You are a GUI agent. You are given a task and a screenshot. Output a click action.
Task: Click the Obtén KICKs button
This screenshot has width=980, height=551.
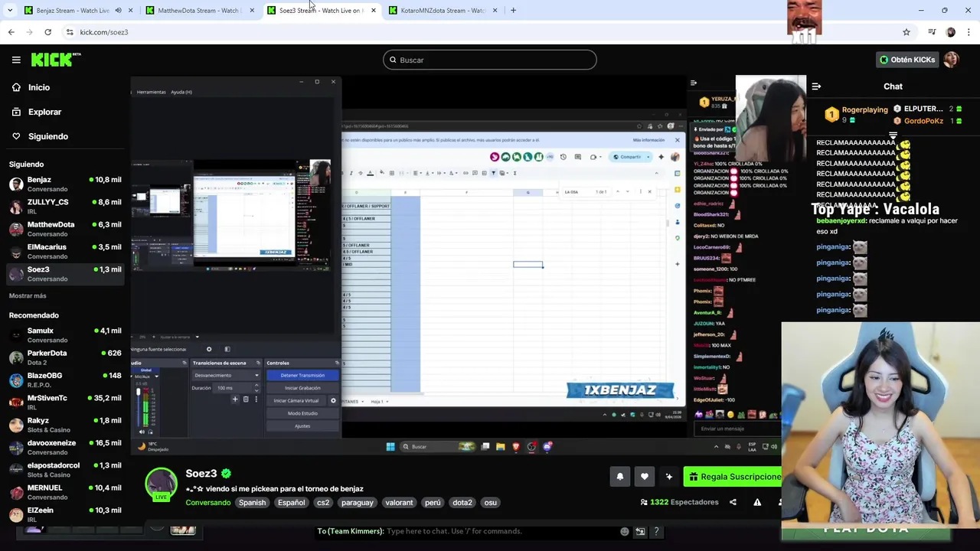tap(907, 60)
